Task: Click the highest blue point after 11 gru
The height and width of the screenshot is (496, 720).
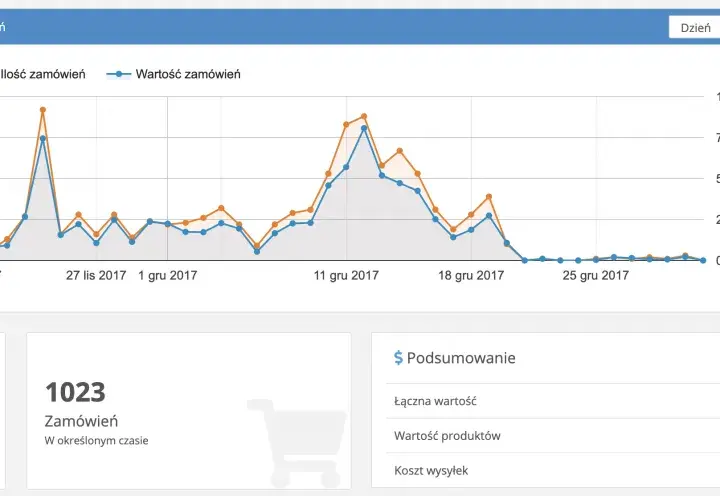Action: click(x=364, y=128)
